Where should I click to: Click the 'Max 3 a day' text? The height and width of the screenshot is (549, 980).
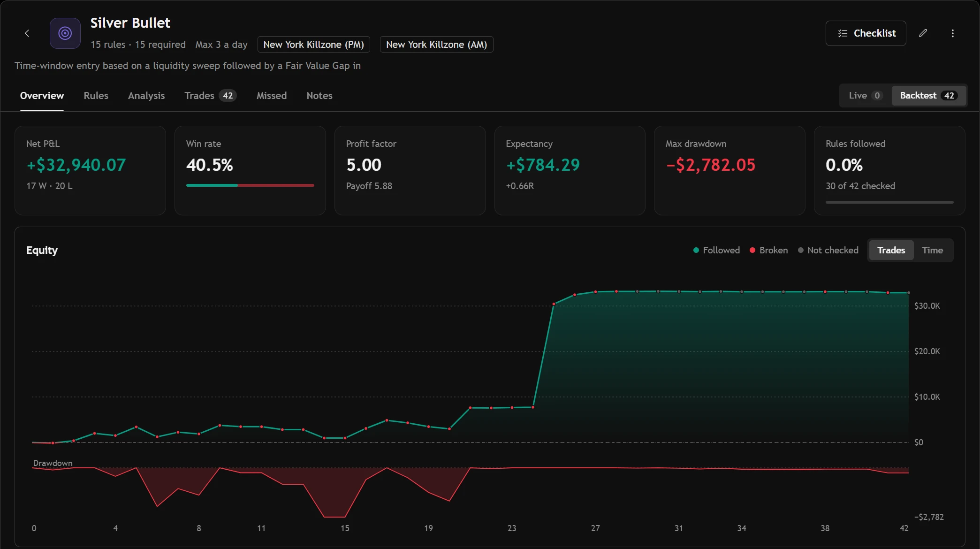coord(221,45)
